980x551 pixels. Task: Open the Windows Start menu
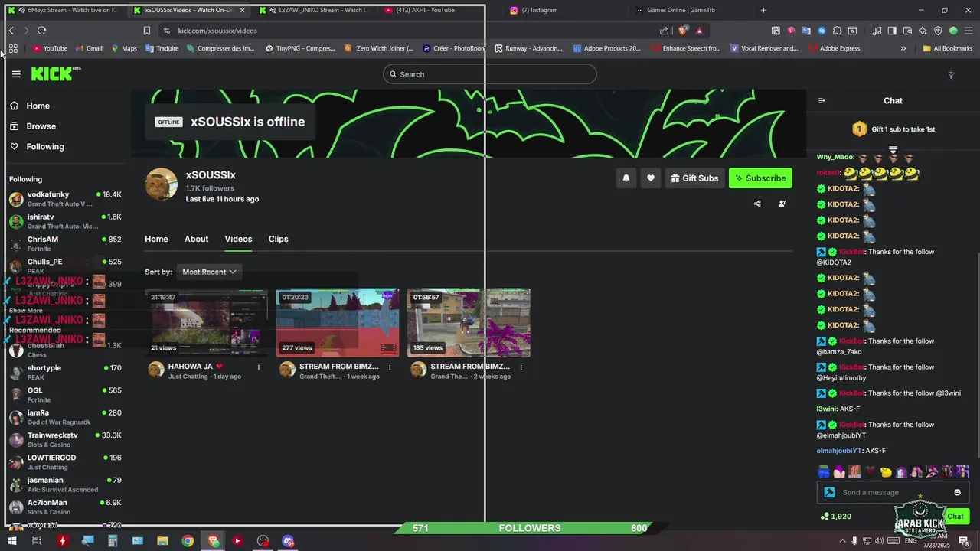[x=12, y=541]
